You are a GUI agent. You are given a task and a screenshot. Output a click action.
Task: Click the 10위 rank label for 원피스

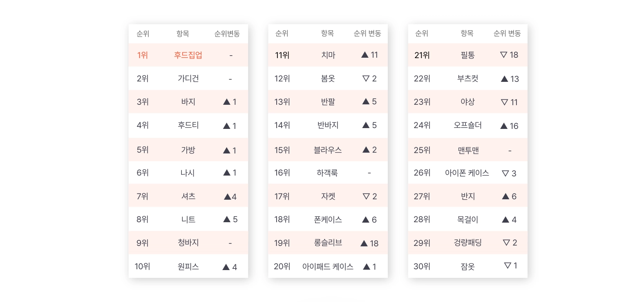(143, 266)
